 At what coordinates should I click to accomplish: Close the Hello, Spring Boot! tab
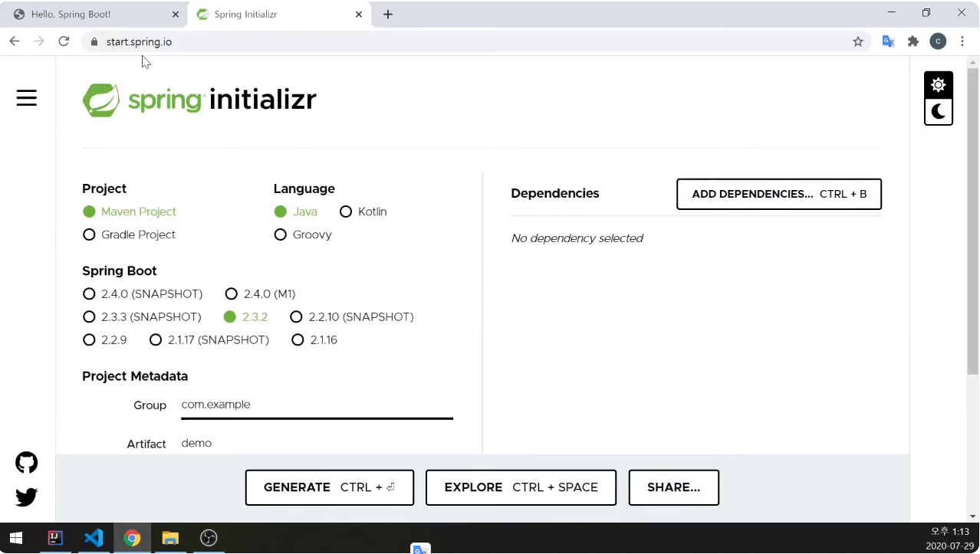pos(175,15)
